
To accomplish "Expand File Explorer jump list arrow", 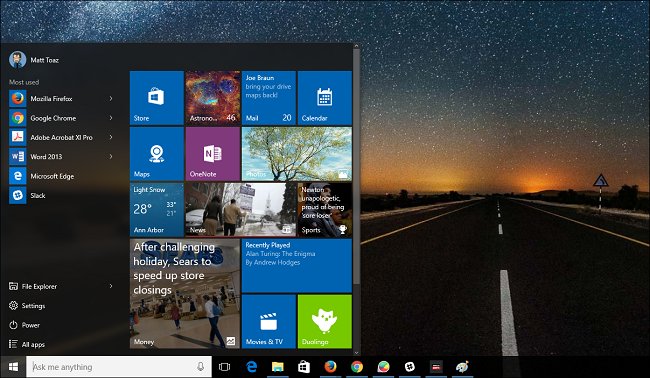I will 111,286.
